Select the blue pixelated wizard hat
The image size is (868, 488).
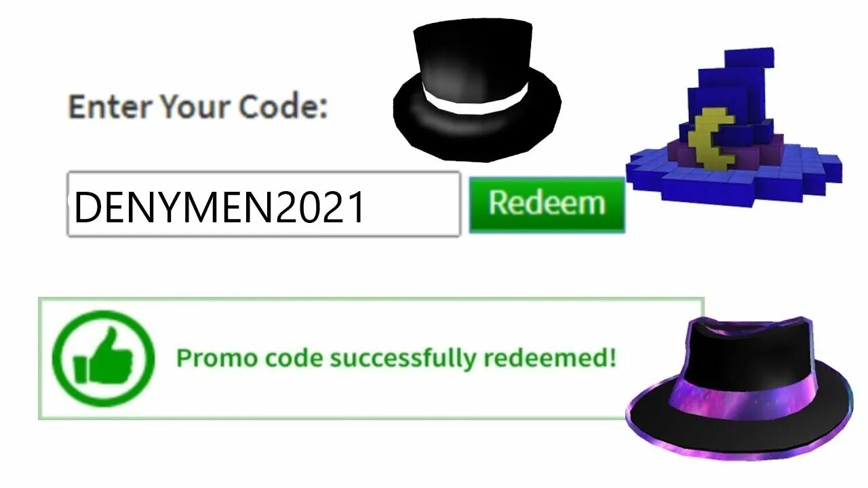734,129
